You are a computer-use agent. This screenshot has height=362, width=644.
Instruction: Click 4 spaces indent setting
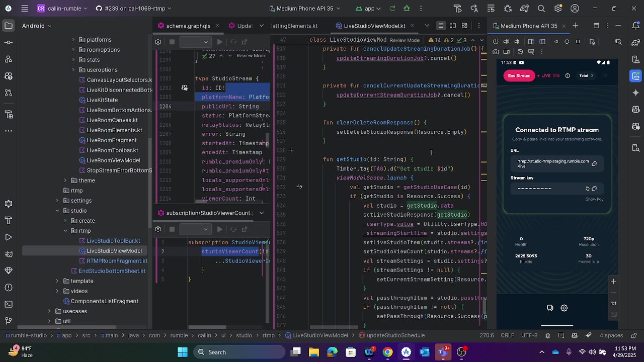[x=611, y=335]
